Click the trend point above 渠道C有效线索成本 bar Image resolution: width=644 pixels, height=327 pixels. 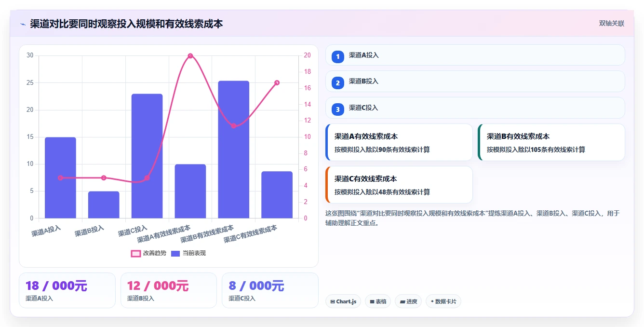point(277,83)
